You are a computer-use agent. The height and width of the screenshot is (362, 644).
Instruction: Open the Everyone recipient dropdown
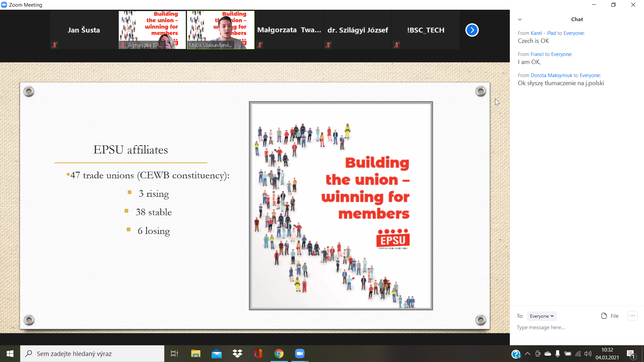tap(542, 316)
